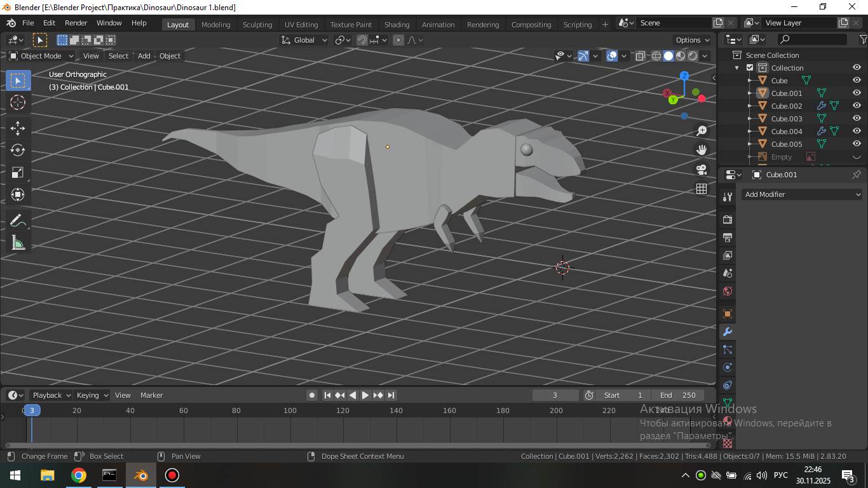Screen dimensions: 868x488
Task: Open the Tool properties tab
Action: coord(728,197)
